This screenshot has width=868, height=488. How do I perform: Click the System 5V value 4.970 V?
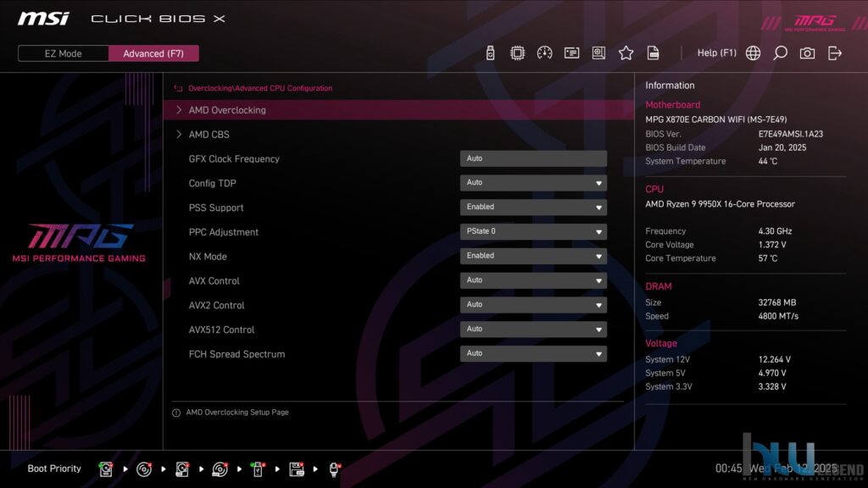click(x=772, y=374)
